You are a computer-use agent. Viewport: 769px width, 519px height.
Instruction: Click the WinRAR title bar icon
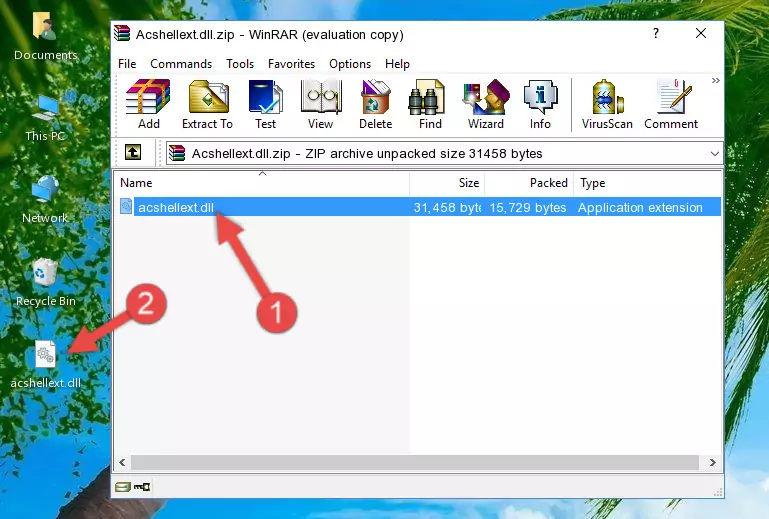coord(122,33)
